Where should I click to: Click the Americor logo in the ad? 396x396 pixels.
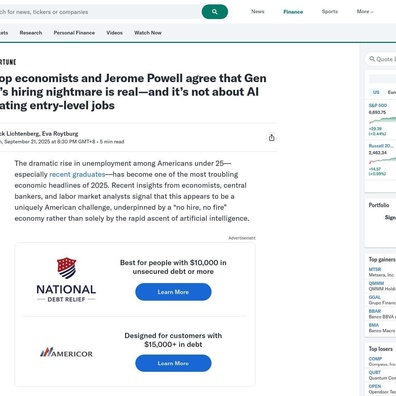point(66,353)
